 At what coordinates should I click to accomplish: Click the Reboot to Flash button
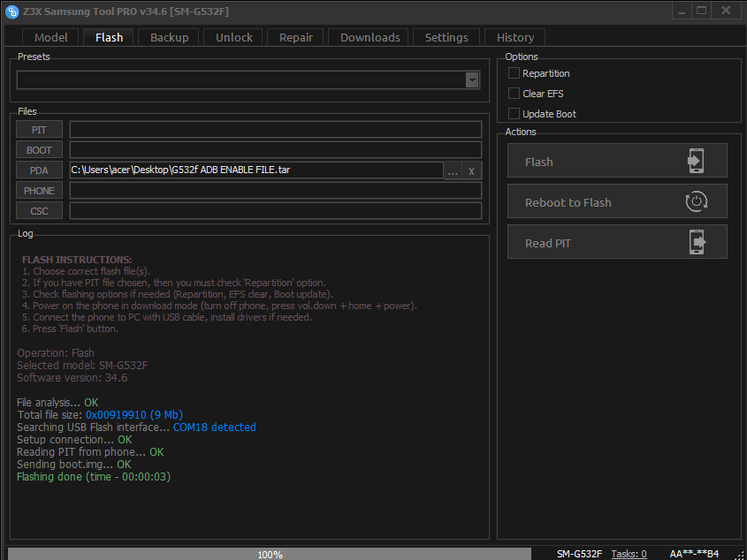617,201
